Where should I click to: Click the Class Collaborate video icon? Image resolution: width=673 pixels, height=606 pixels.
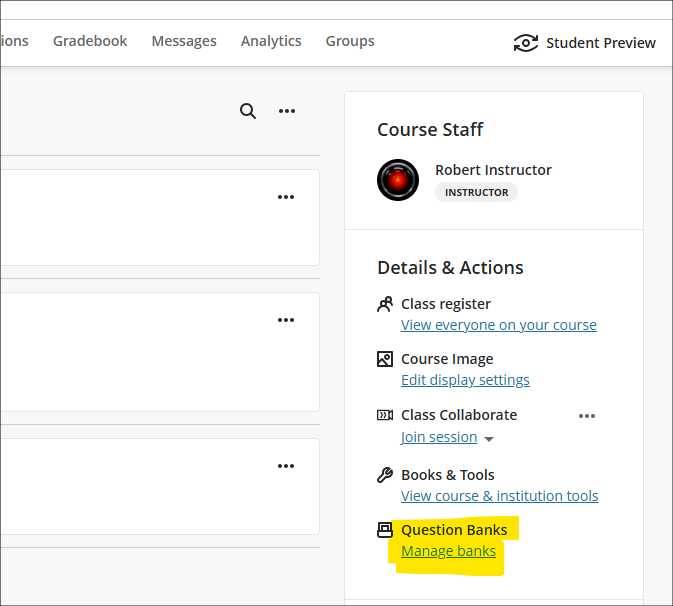[x=385, y=415]
